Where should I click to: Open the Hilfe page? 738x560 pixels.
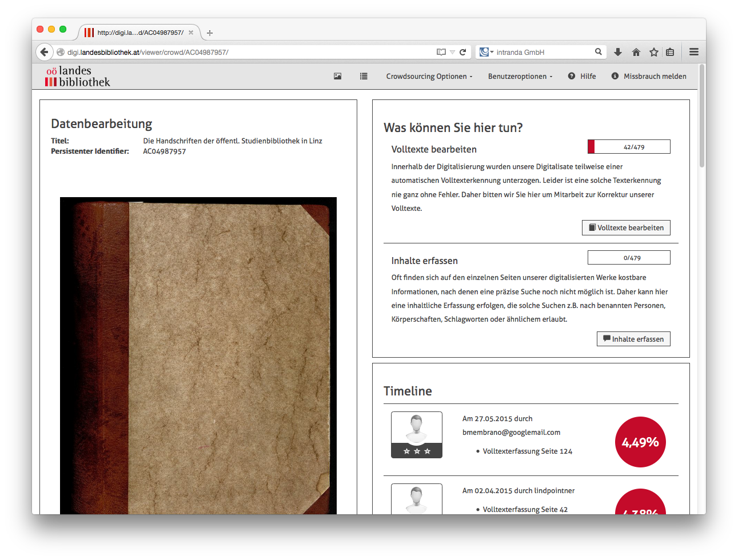(x=588, y=77)
